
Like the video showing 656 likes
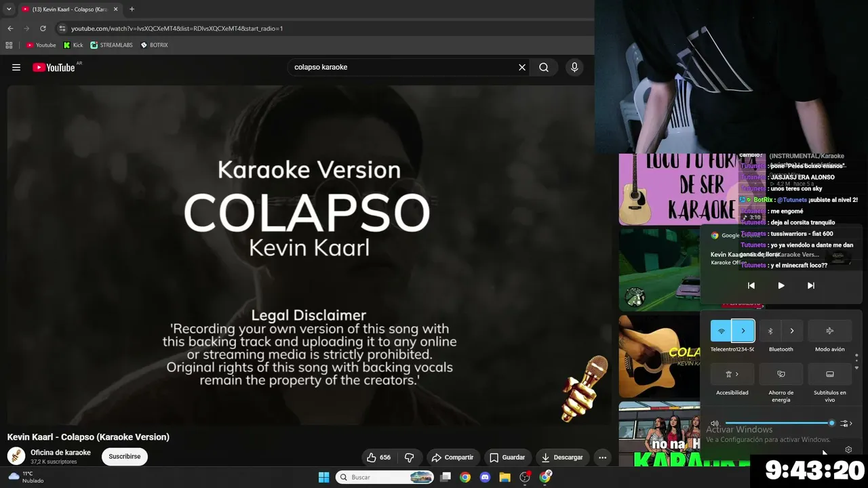[378, 457]
